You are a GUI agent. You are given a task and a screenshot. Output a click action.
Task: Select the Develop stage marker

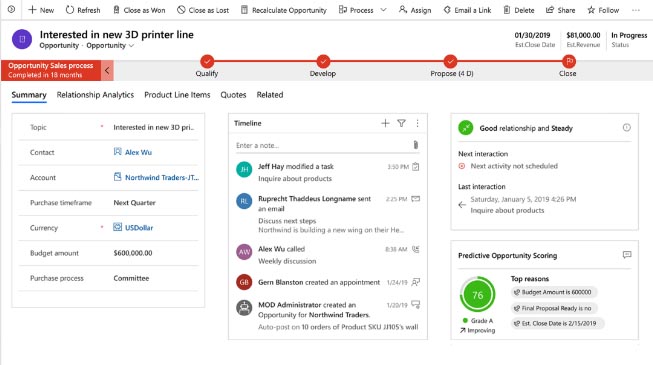[x=323, y=61]
